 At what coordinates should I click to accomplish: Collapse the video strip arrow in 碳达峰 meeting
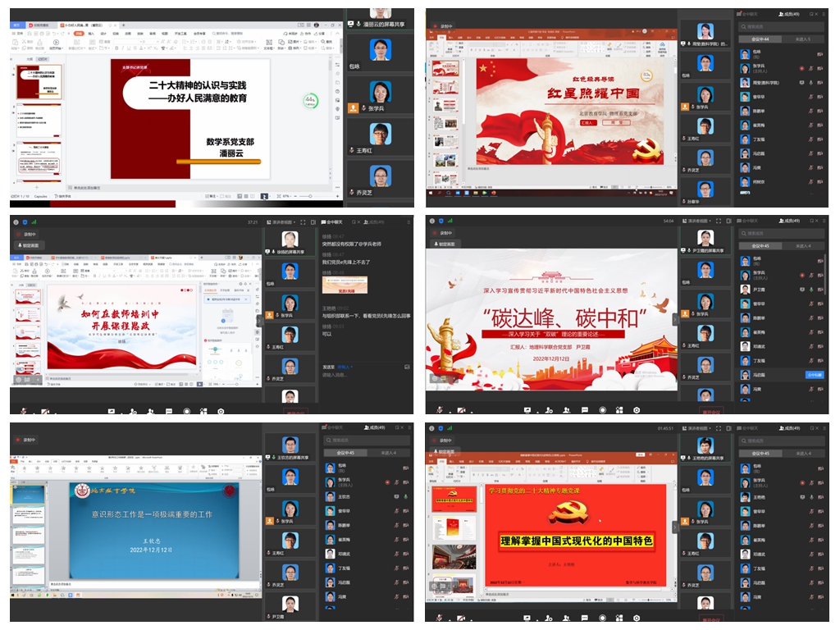tap(675, 319)
